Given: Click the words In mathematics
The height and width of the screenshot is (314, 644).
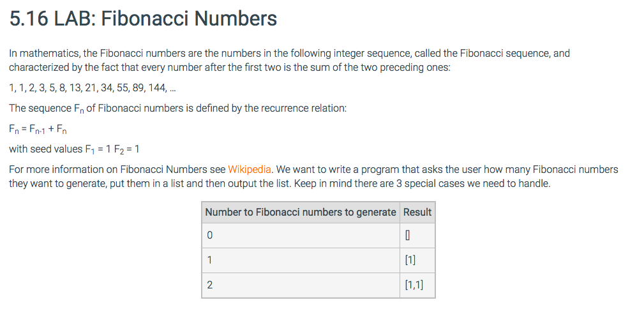Looking at the screenshot, I should pos(44,54).
